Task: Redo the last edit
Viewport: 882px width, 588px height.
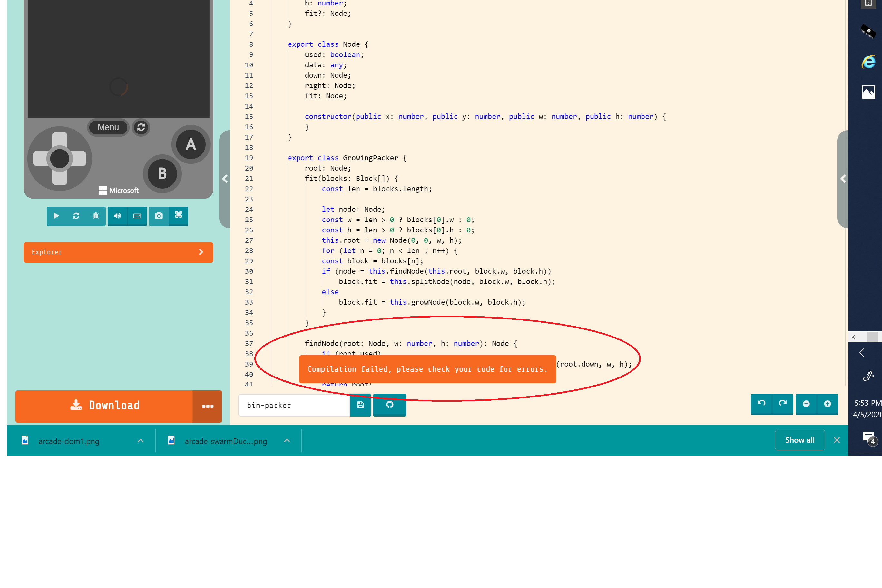Action: pos(783,404)
